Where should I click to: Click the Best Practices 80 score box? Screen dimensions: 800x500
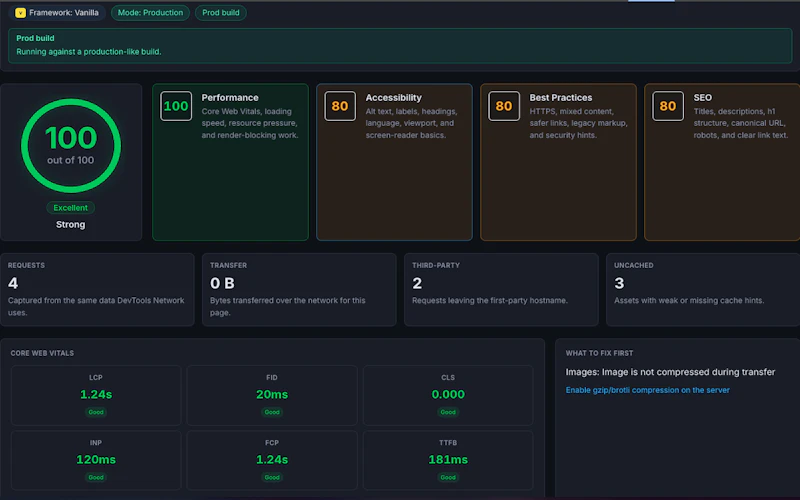tap(504, 106)
